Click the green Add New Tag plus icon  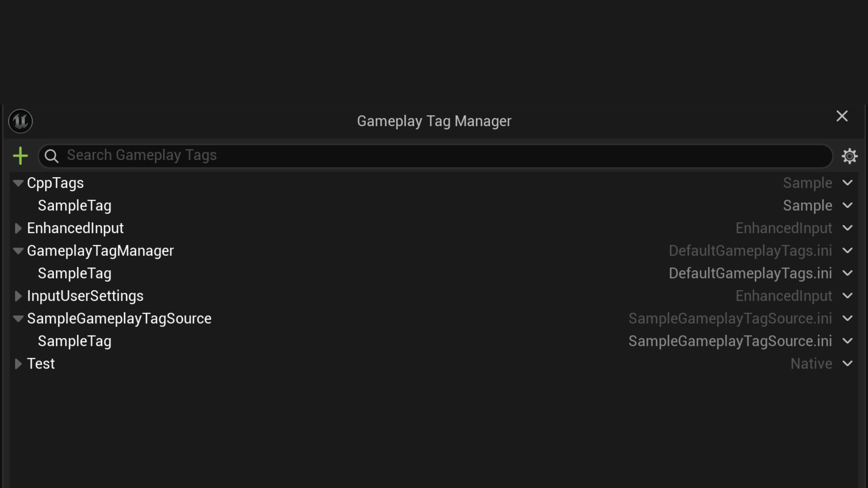pos(20,156)
